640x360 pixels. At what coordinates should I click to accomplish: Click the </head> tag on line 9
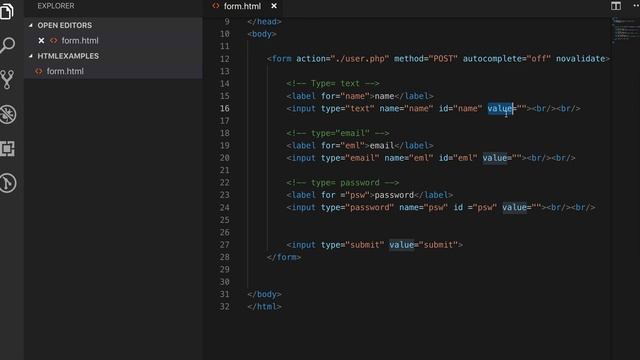point(264,22)
